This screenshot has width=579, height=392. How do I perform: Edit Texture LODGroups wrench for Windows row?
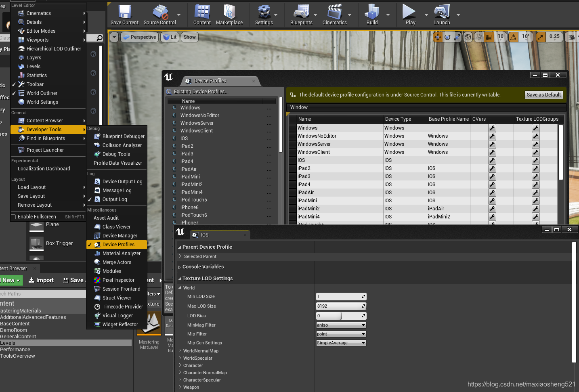pos(535,128)
